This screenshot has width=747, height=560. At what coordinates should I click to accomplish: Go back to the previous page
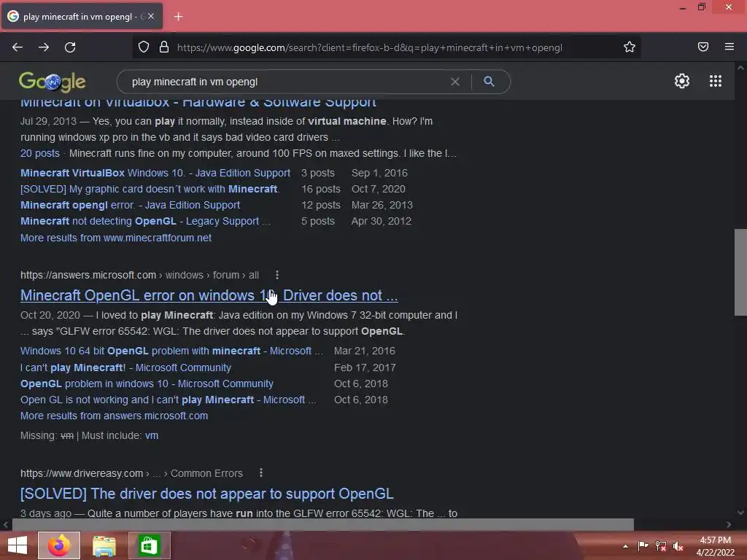point(18,47)
